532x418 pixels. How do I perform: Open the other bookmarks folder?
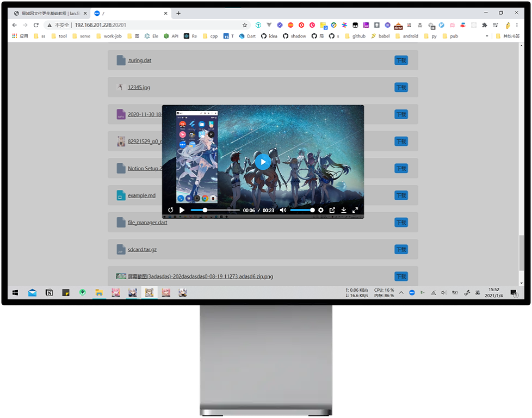(x=508, y=36)
